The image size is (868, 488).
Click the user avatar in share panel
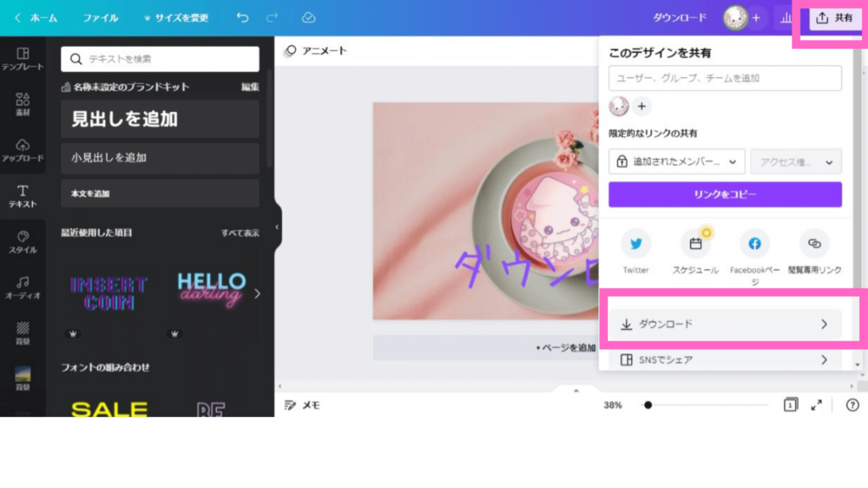pyautogui.click(x=619, y=106)
